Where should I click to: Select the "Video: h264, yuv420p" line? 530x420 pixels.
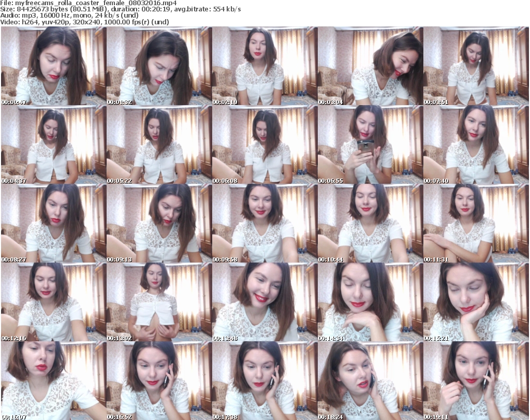click(x=84, y=22)
